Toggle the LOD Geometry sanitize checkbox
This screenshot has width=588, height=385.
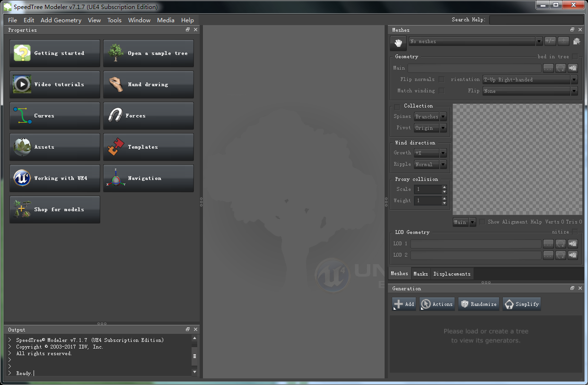click(575, 232)
